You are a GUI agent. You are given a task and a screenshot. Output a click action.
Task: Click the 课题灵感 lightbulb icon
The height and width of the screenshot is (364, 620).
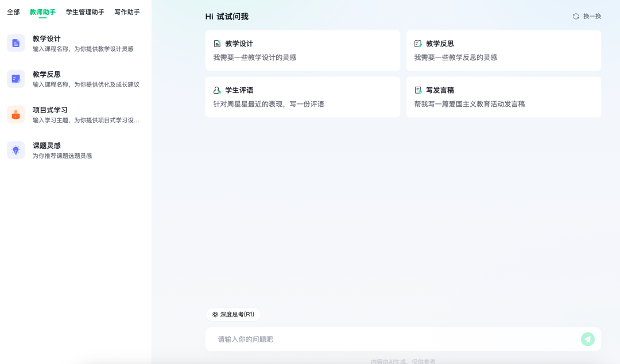pyautogui.click(x=16, y=150)
